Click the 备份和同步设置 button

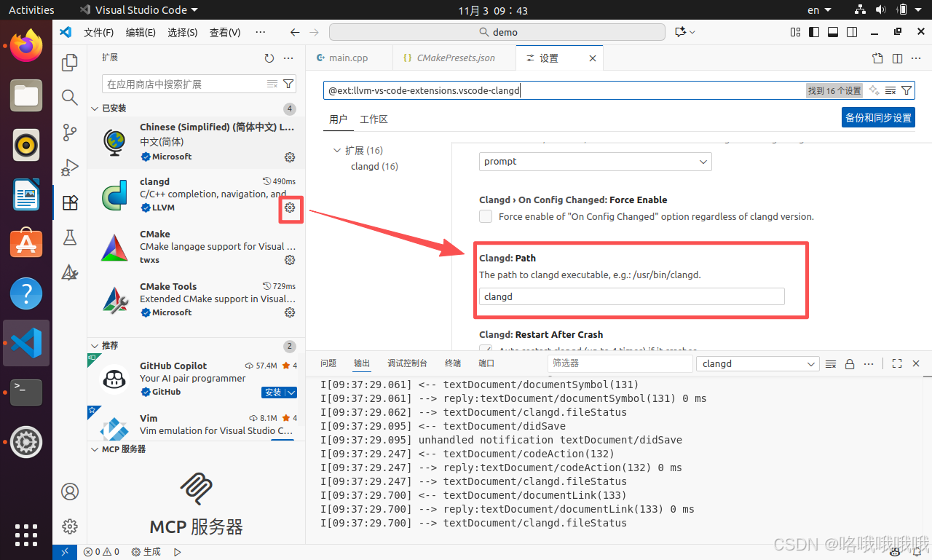pos(878,118)
